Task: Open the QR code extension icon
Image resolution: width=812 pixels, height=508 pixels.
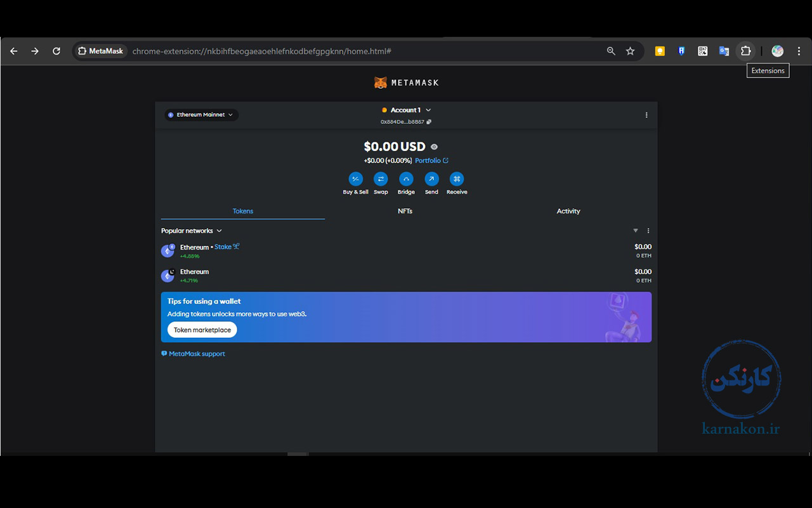Action: (x=702, y=51)
